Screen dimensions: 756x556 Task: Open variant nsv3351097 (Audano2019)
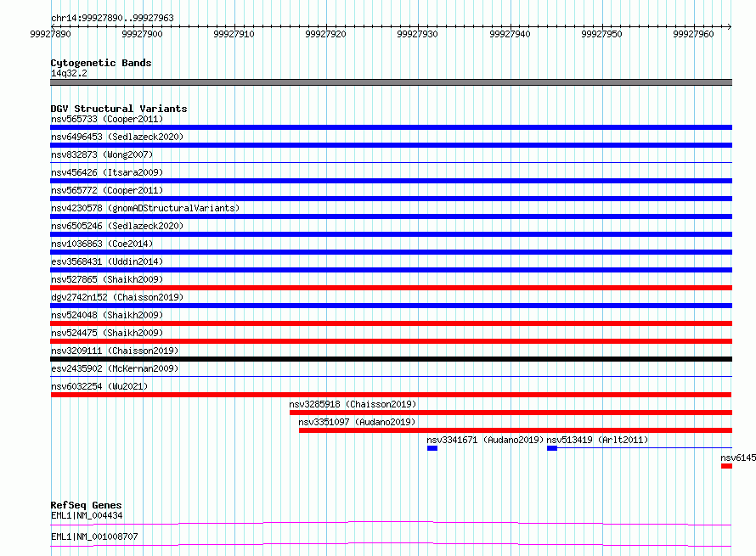[357, 422]
